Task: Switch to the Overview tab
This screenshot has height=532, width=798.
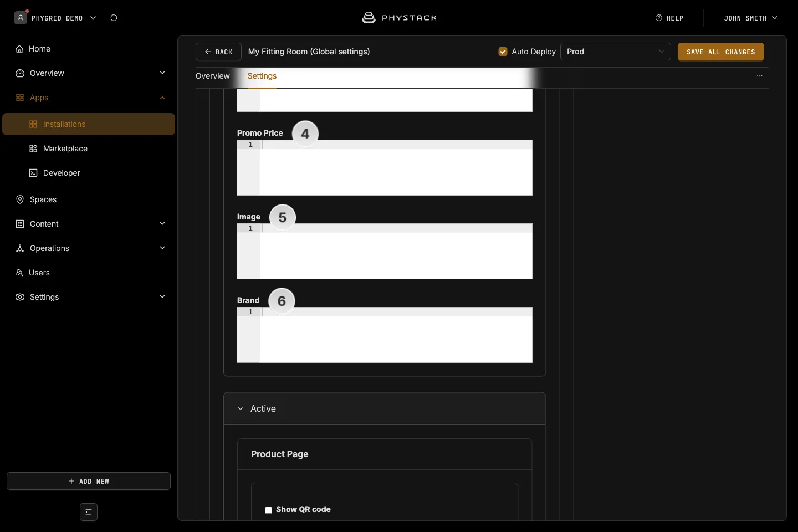Action: (x=213, y=76)
